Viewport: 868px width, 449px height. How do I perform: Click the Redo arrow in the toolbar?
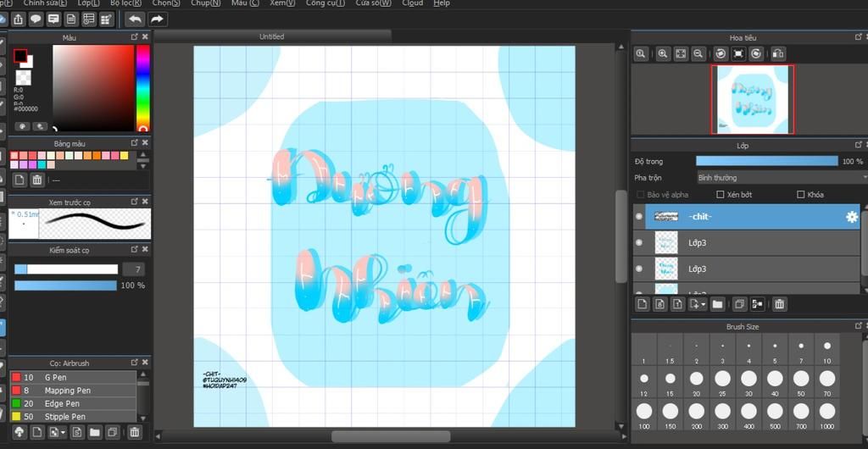157,19
